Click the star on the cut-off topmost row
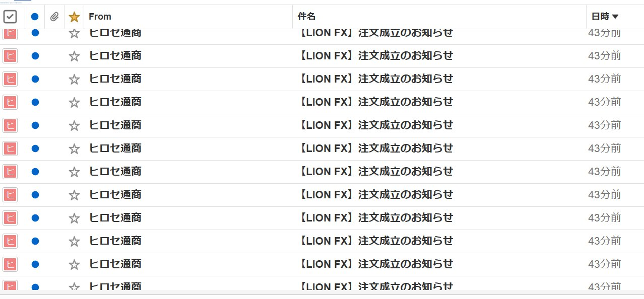Viewport: 644px width, 299px height. pyautogui.click(x=75, y=33)
